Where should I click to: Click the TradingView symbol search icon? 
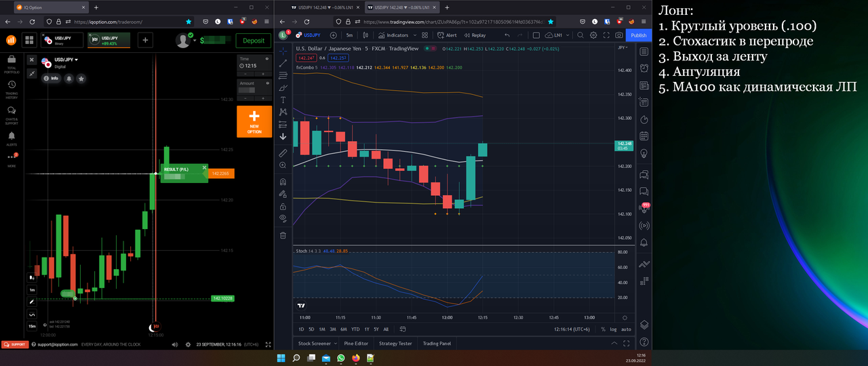tap(581, 35)
